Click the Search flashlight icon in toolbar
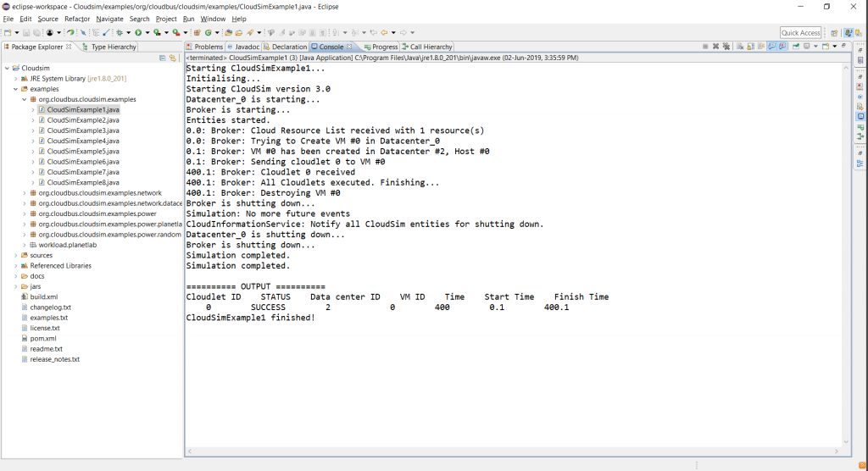868x471 pixels. 250,33
